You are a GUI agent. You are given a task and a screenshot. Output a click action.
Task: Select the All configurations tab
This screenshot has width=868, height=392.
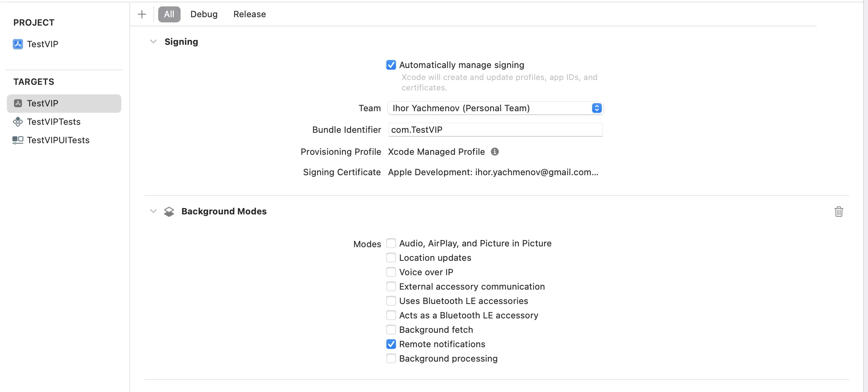[x=169, y=14]
